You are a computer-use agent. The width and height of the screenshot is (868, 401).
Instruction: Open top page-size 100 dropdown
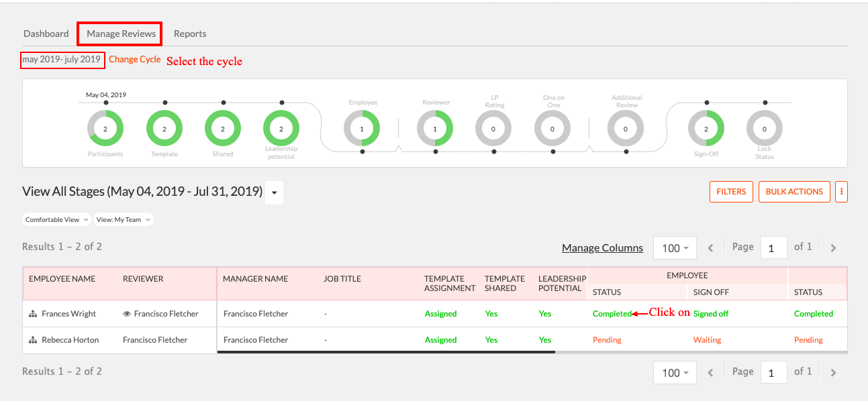click(675, 248)
